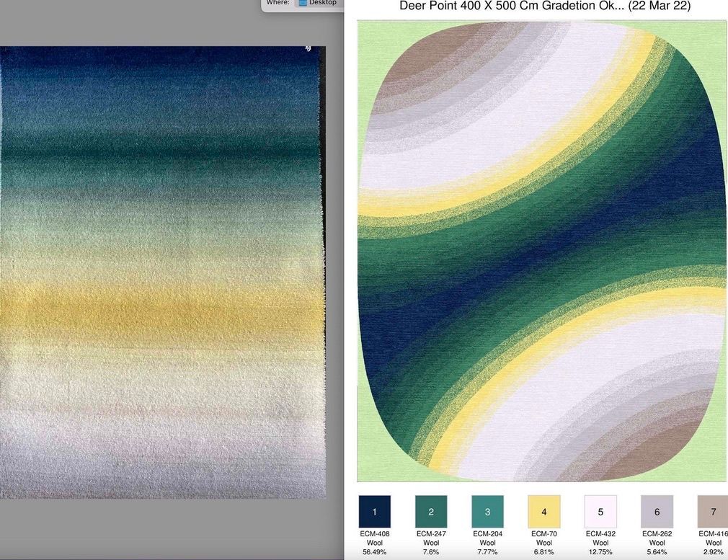Click the ECM-247 yarn code label
728x560 pixels.
pos(431,534)
